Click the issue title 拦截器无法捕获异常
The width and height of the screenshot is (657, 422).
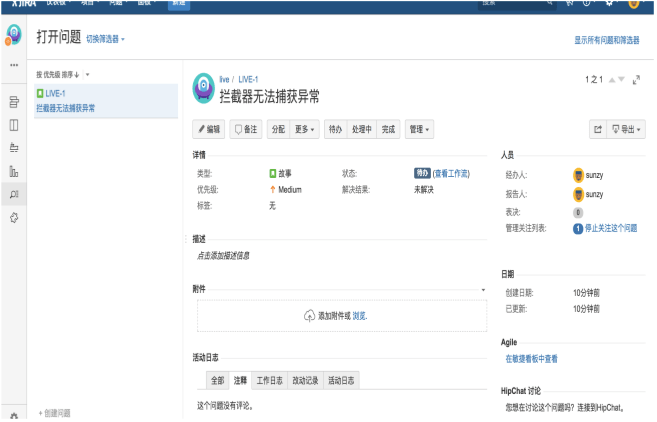pos(269,97)
